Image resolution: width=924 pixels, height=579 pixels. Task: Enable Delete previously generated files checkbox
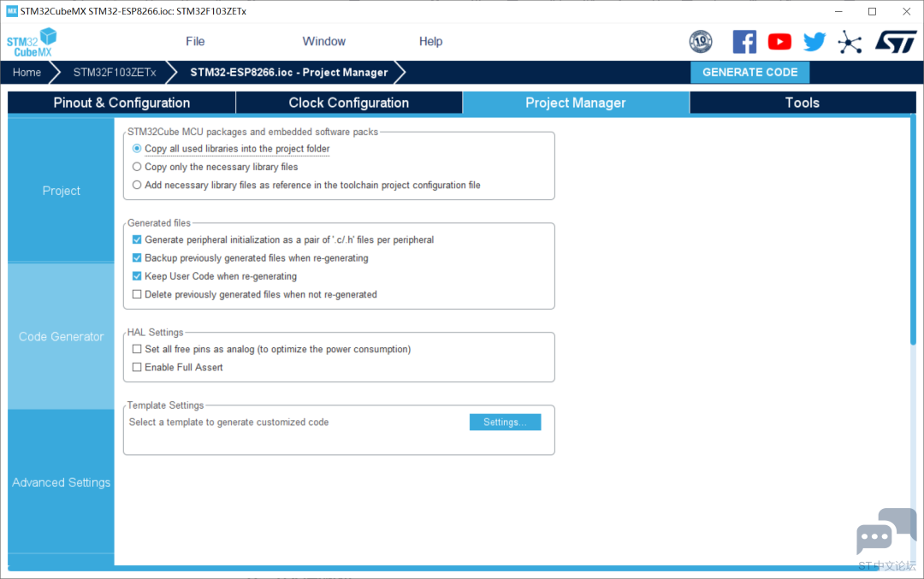pos(137,294)
